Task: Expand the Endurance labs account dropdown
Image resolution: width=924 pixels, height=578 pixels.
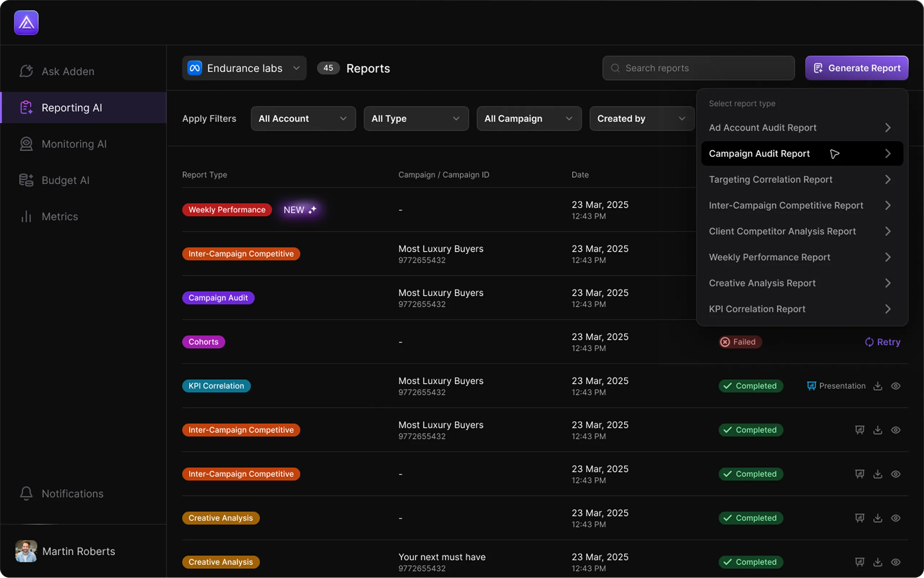Action: [x=244, y=69]
